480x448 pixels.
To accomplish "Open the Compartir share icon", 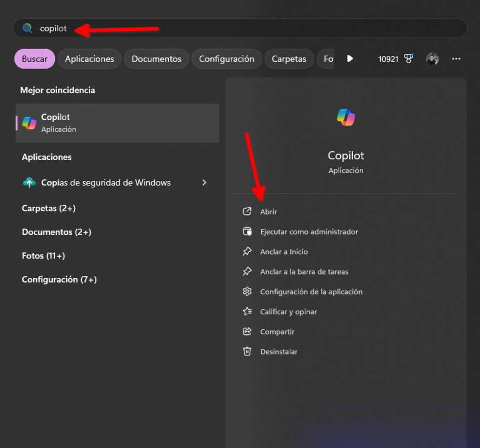I will click(247, 331).
